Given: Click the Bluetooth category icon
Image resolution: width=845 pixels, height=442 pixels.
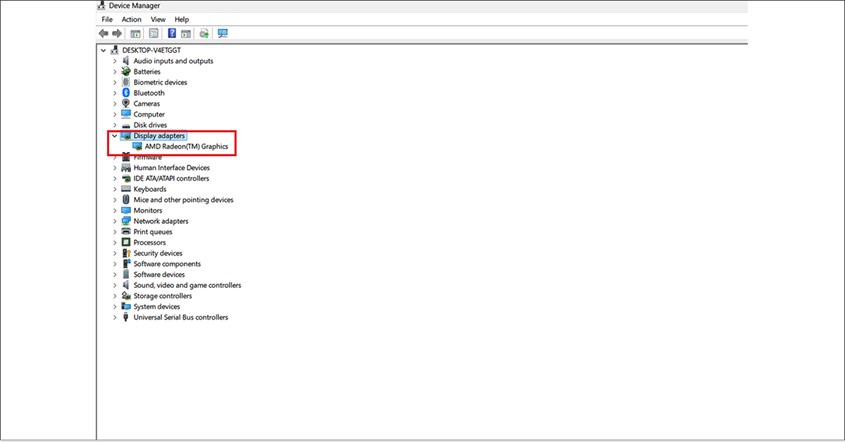Looking at the screenshot, I should pos(126,93).
